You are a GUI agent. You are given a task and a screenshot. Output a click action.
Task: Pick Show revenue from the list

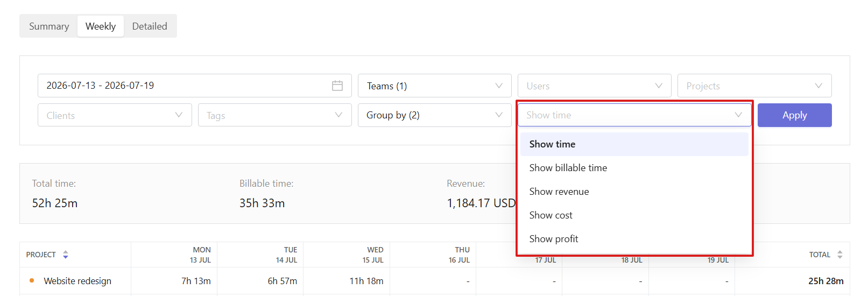(x=634, y=192)
